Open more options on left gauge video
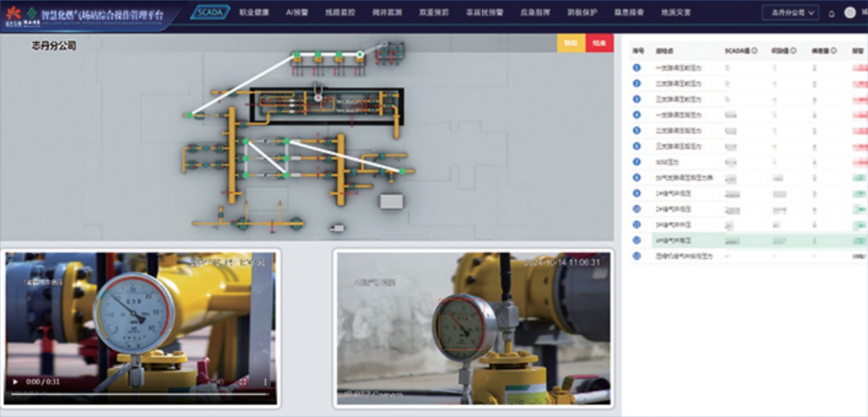The image size is (868, 417). pyautogui.click(x=266, y=381)
